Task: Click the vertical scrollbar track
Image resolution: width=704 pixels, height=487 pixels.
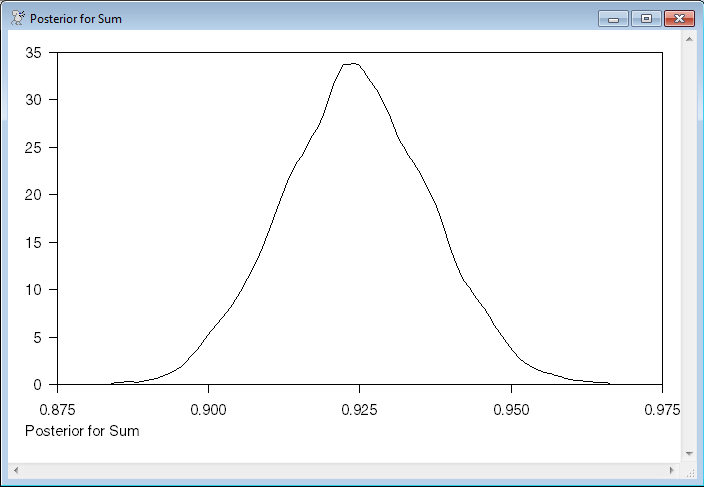Action: point(688,250)
